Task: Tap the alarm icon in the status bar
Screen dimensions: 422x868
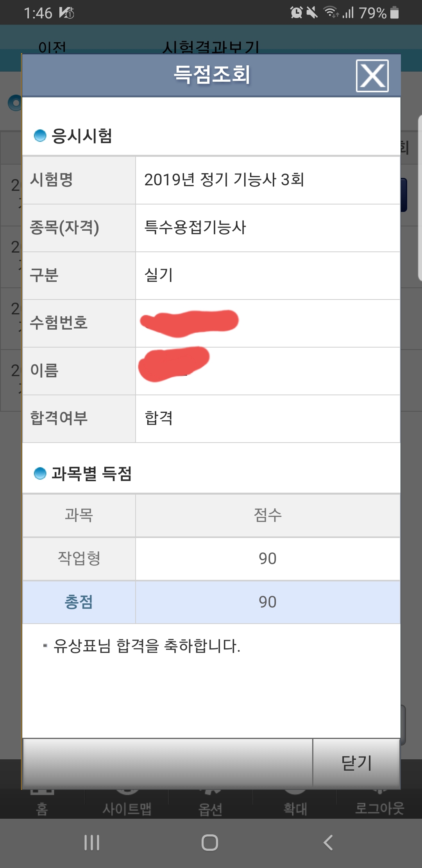Action: pos(296,13)
